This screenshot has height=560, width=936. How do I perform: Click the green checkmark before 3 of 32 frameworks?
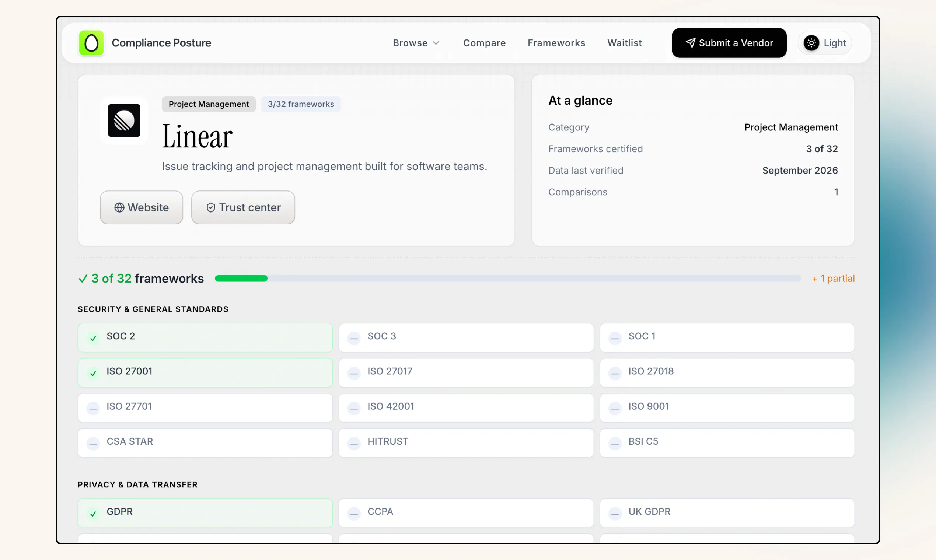click(83, 279)
